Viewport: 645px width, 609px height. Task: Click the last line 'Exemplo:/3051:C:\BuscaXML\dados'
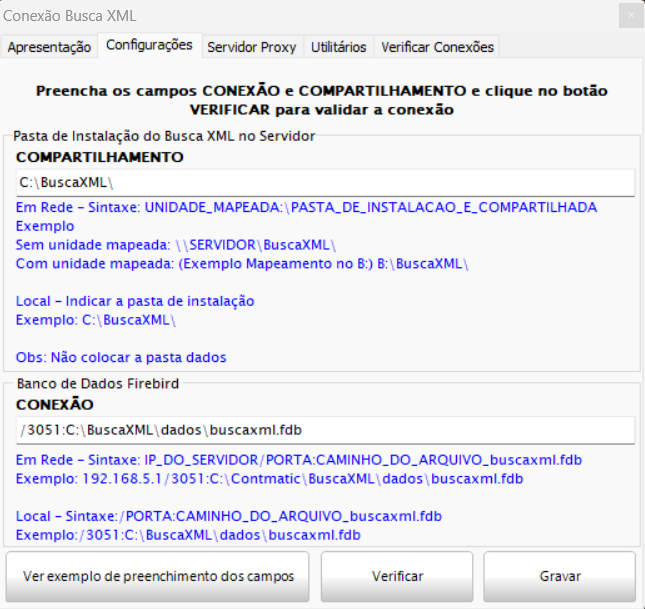[x=188, y=535]
